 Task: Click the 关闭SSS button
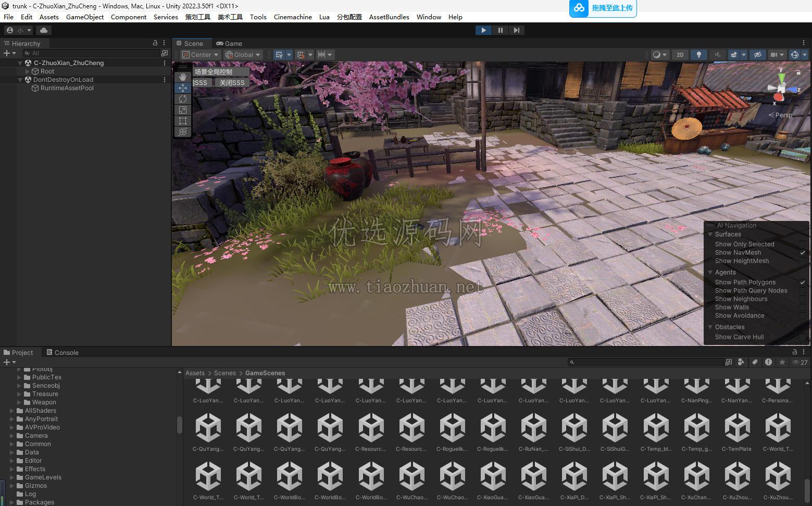(x=232, y=83)
